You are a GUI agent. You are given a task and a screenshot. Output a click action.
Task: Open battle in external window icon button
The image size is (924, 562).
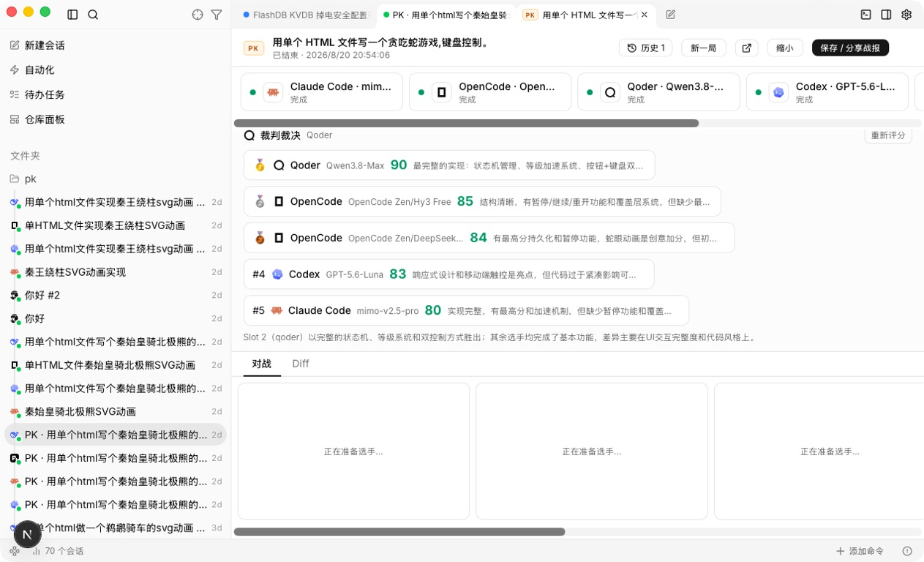click(x=746, y=48)
